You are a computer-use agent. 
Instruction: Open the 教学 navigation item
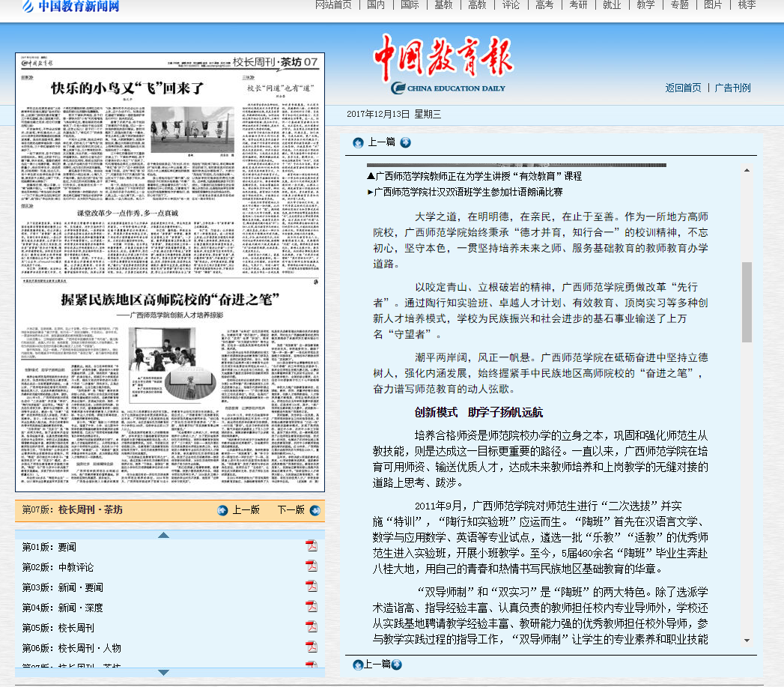coord(646,5)
